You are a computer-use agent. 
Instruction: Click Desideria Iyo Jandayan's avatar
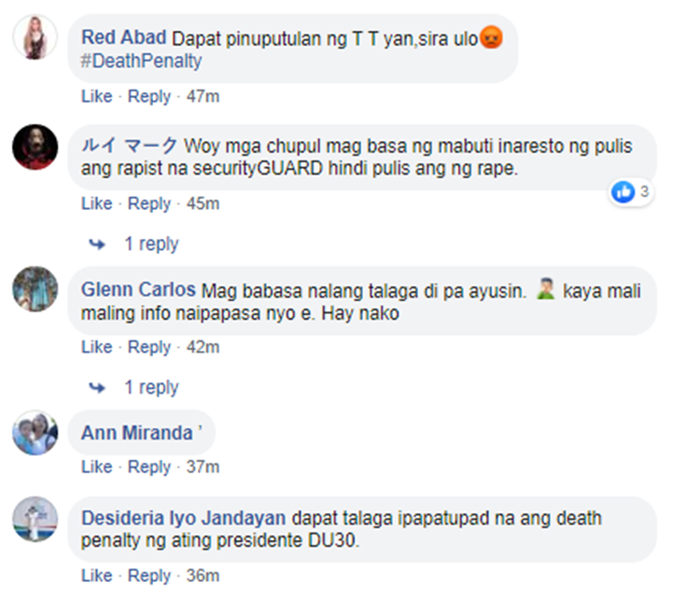(35, 520)
